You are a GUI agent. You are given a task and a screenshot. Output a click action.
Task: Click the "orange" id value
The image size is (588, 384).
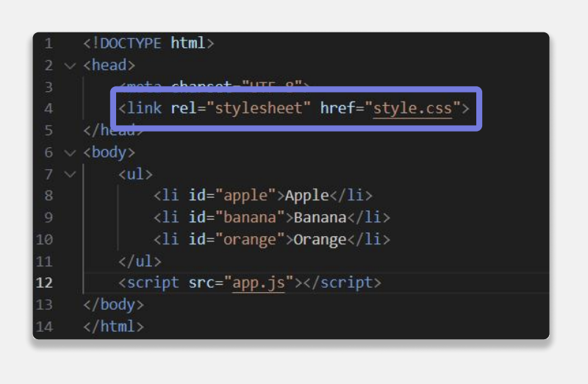pos(250,240)
